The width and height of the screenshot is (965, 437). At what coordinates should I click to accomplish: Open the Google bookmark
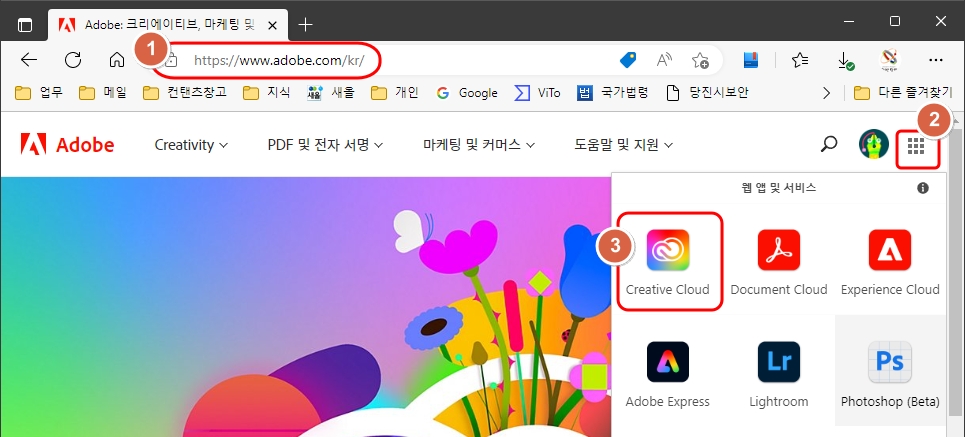(x=466, y=93)
